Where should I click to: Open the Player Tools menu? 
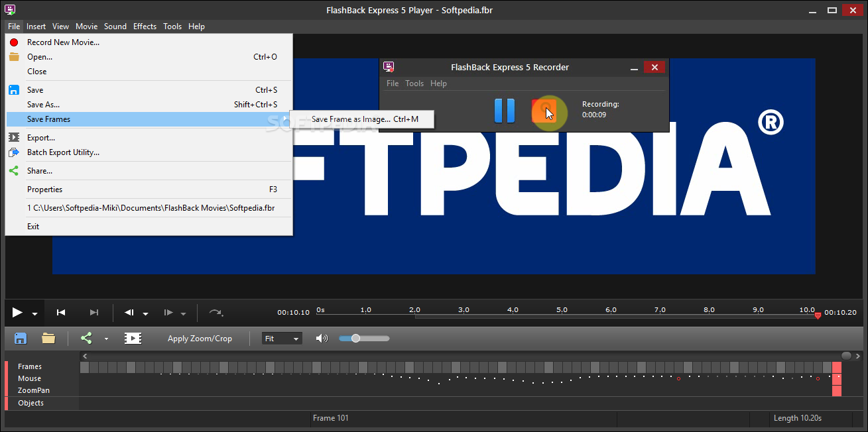click(x=172, y=27)
